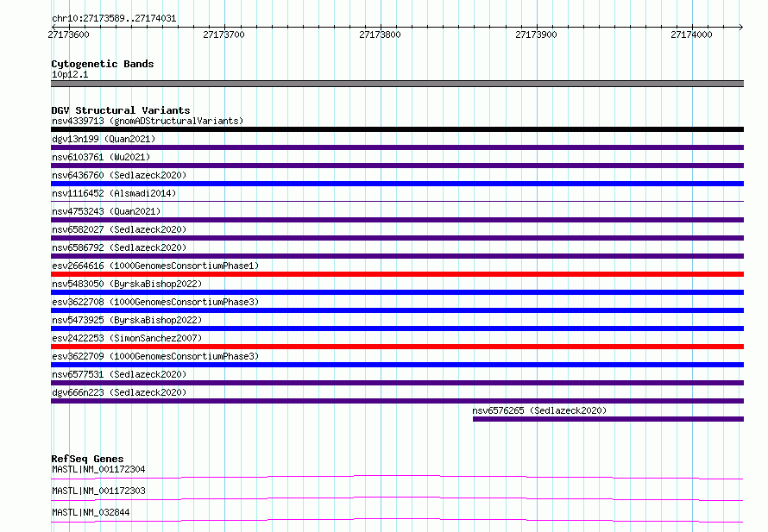The image size is (768, 532).
Task: Select the 10p12.1 band label
Action: (70, 74)
